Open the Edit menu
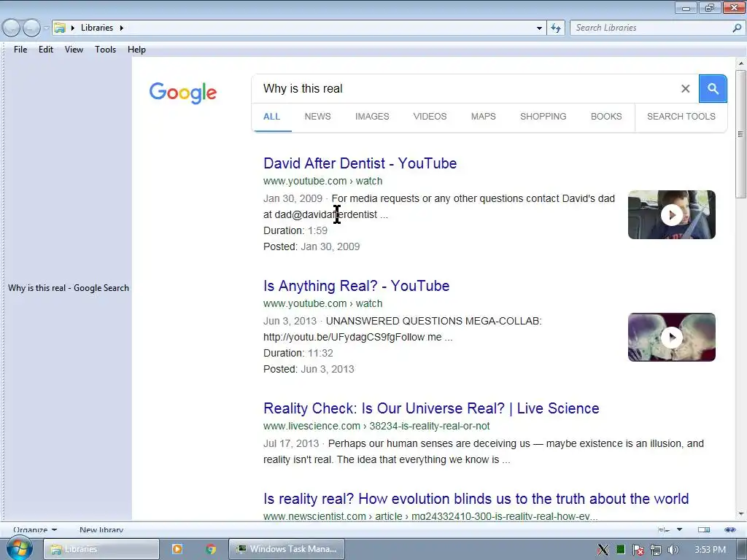This screenshot has width=747, height=560. click(46, 50)
